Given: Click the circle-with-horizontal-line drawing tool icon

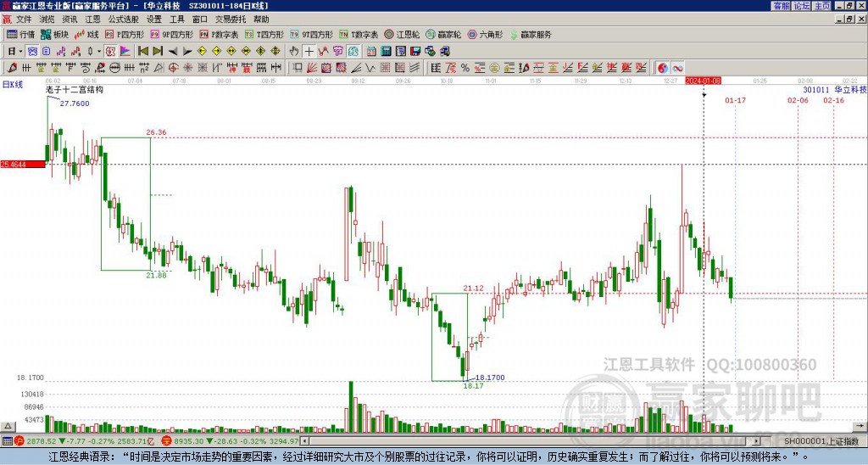Looking at the screenshot, I should tap(115, 68).
